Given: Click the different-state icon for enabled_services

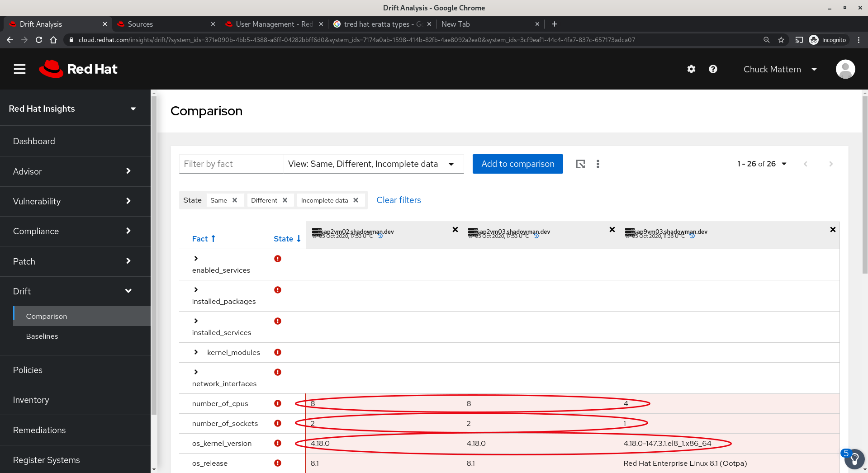Looking at the screenshot, I should click(278, 259).
